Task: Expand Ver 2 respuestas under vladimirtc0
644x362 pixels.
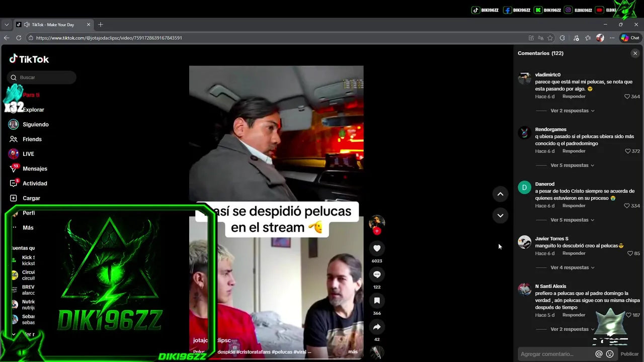Action: [x=573, y=111]
